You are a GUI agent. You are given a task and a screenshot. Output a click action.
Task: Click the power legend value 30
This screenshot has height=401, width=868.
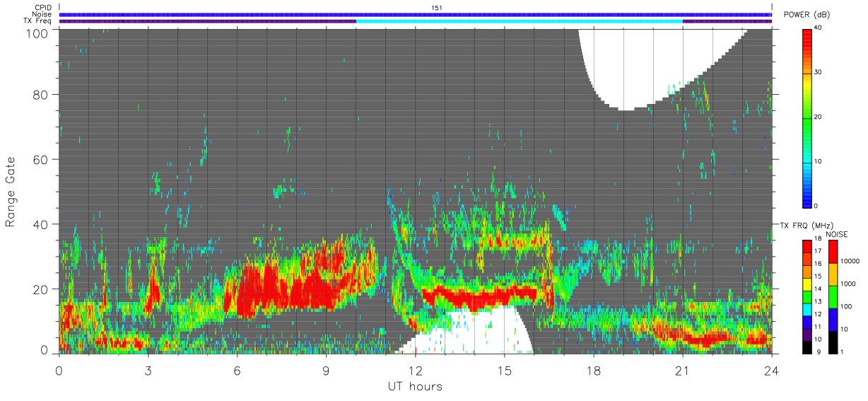[x=819, y=72]
